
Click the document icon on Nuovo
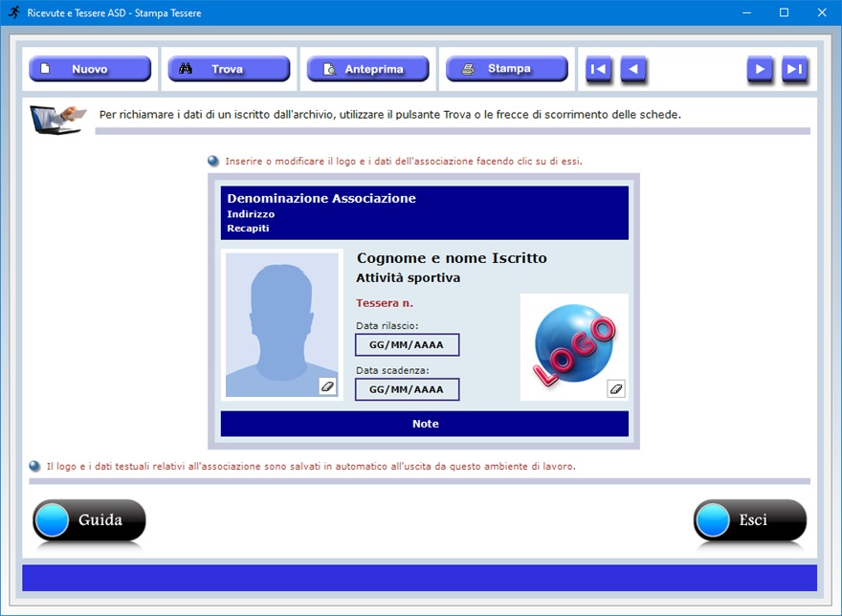coord(46,68)
